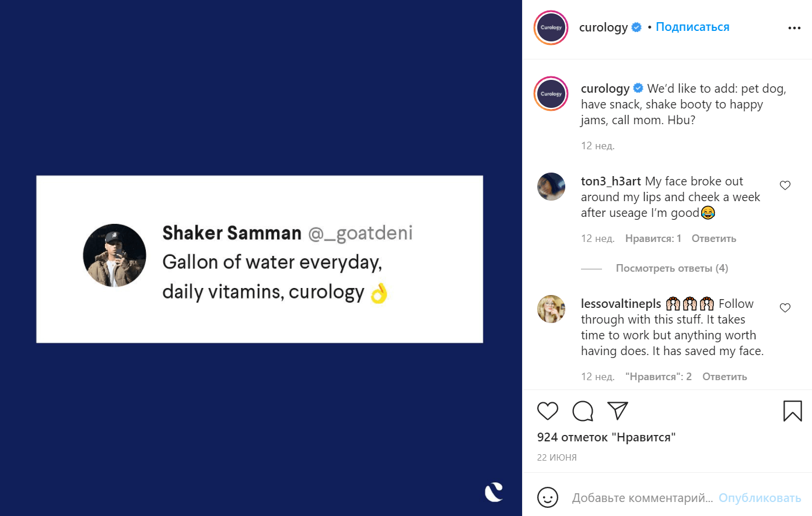The image size is (812, 516).
Task: Open the comment bubble icon
Action: (583, 411)
